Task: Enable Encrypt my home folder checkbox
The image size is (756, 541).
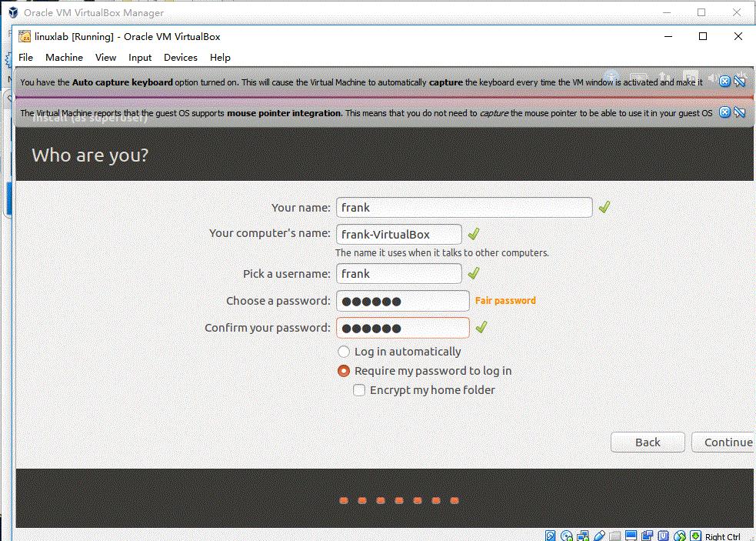Action: pyautogui.click(x=359, y=390)
